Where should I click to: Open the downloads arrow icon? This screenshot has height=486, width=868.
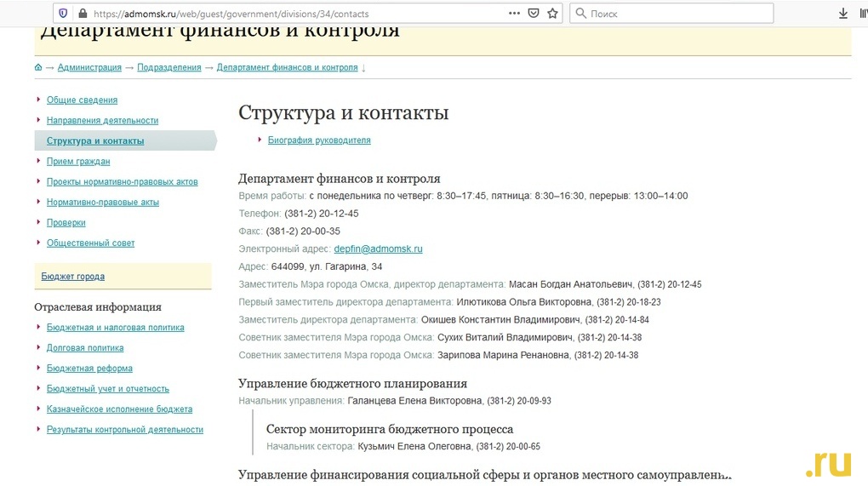843,14
